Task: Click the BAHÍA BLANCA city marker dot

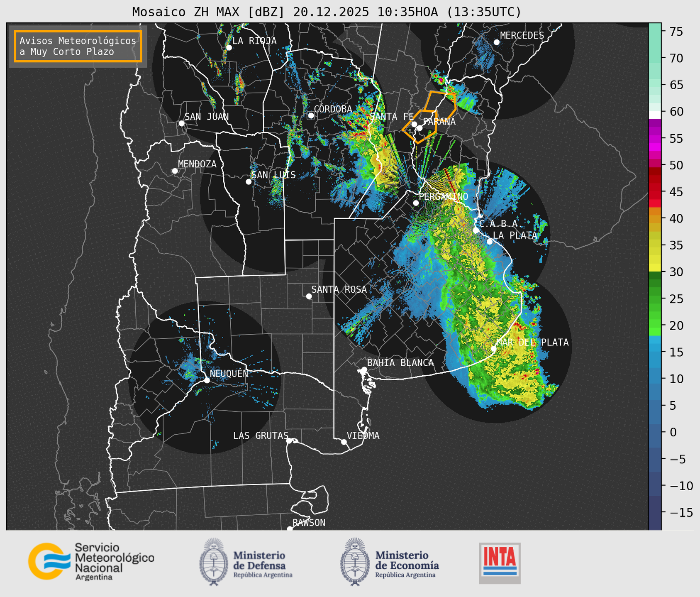Action: [x=364, y=369]
